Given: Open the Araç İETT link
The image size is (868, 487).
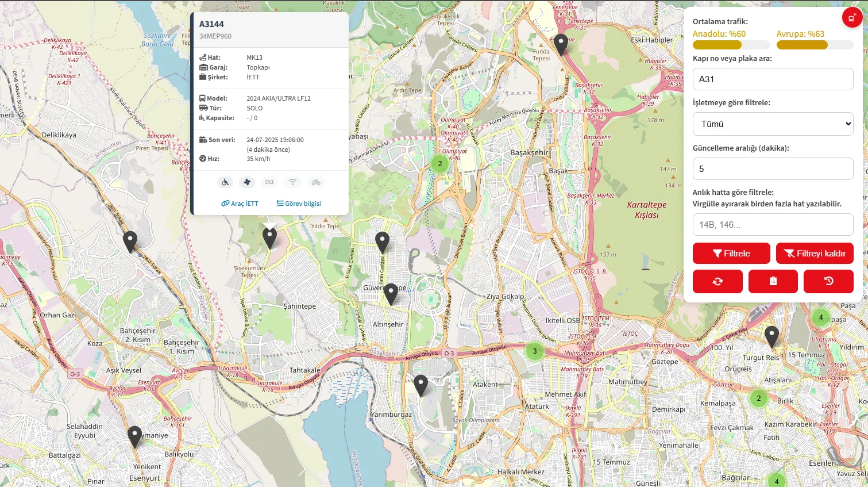Looking at the screenshot, I should [x=240, y=204].
